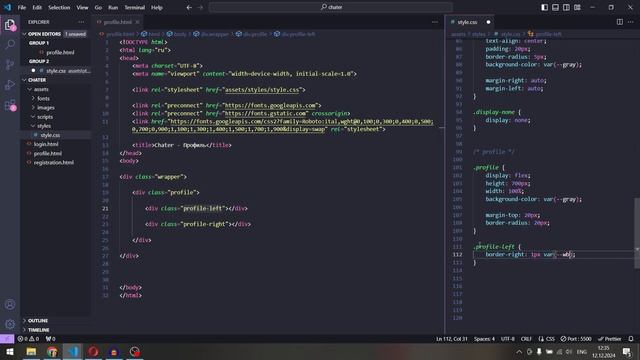Select profile.html under Group 1
The height and width of the screenshot is (360, 640).
tap(60, 52)
